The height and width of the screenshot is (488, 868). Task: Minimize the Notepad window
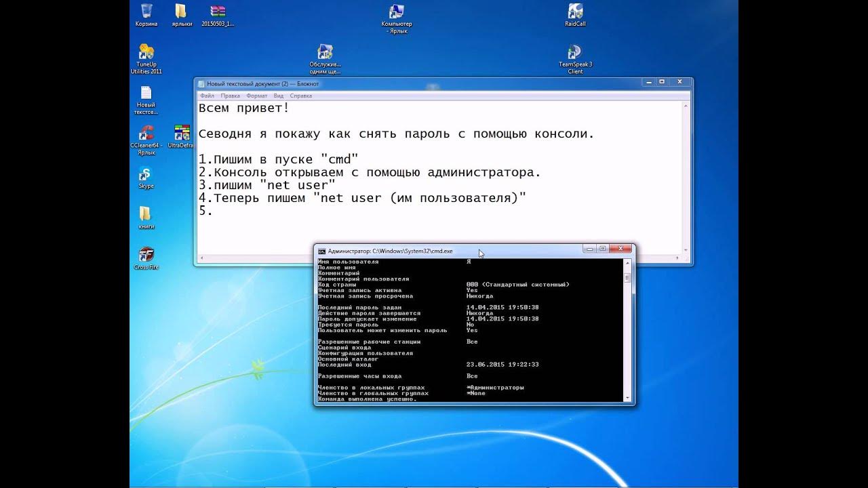(648, 82)
